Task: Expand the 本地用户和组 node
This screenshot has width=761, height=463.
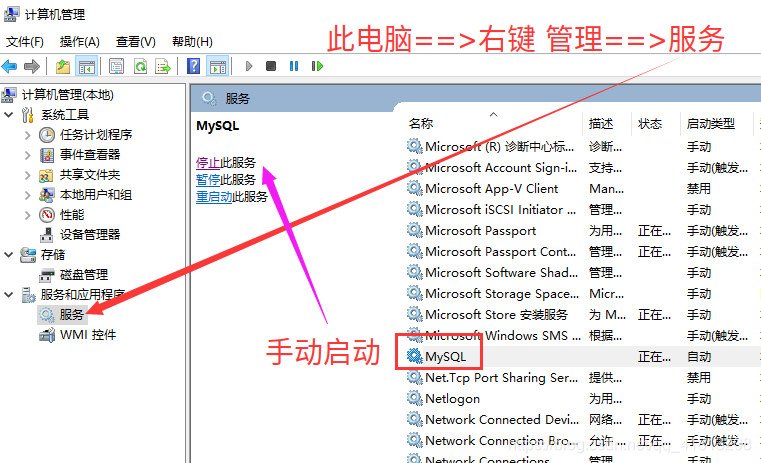Action: [x=28, y=195]
